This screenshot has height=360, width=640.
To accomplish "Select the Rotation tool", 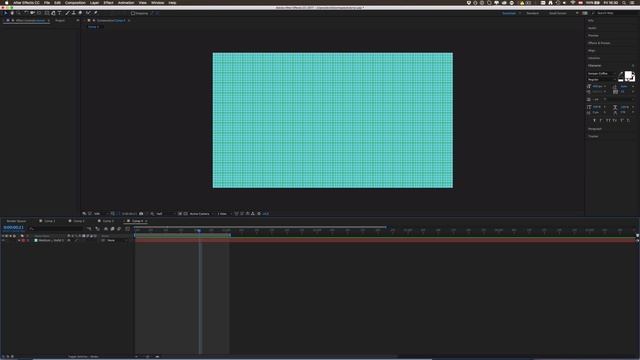I will [x=26, y=13].
